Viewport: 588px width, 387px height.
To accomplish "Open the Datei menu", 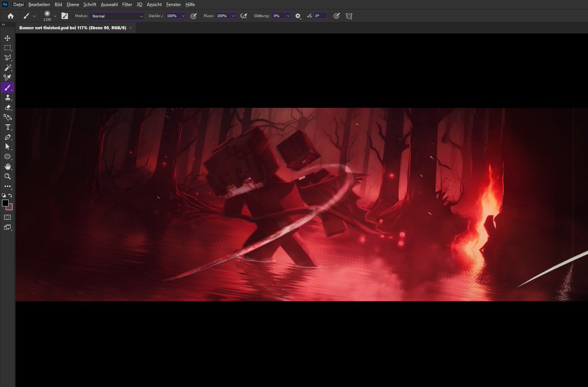I will click(x=19, y=4).
